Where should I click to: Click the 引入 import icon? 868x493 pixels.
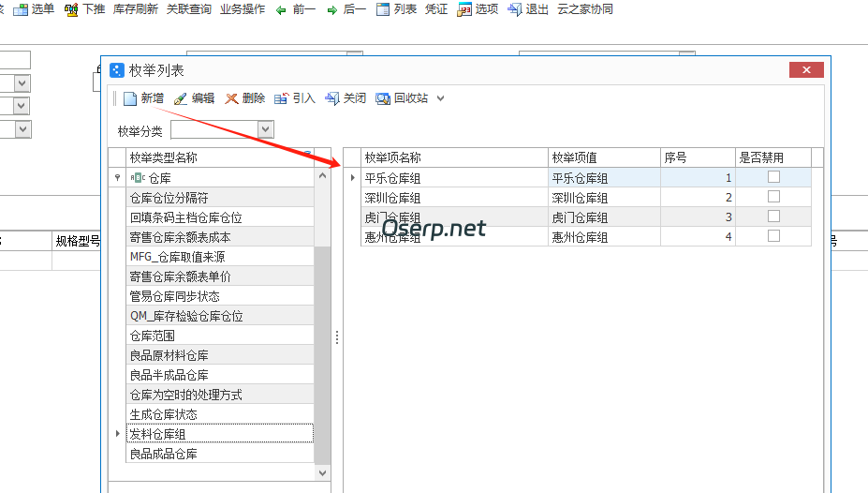pos(281,98)
